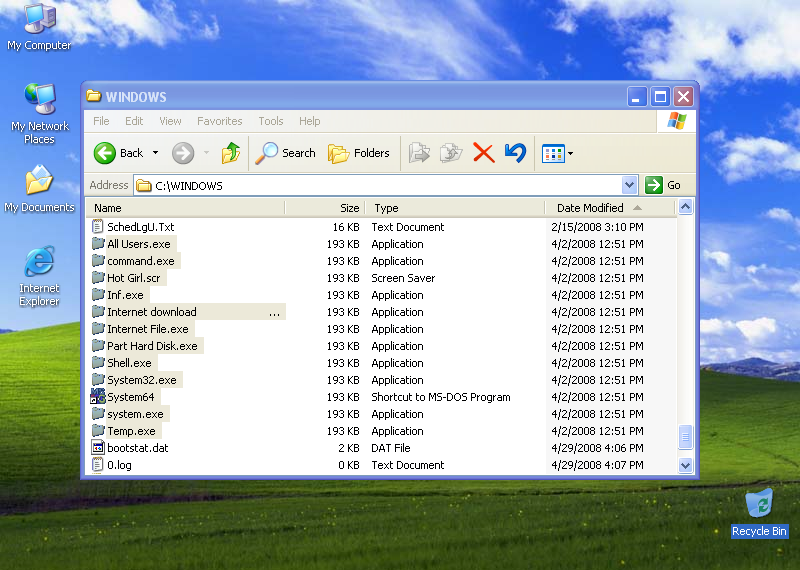Click the blue Undo arrow icon
800x570 pixels.
tap(515, 153)
